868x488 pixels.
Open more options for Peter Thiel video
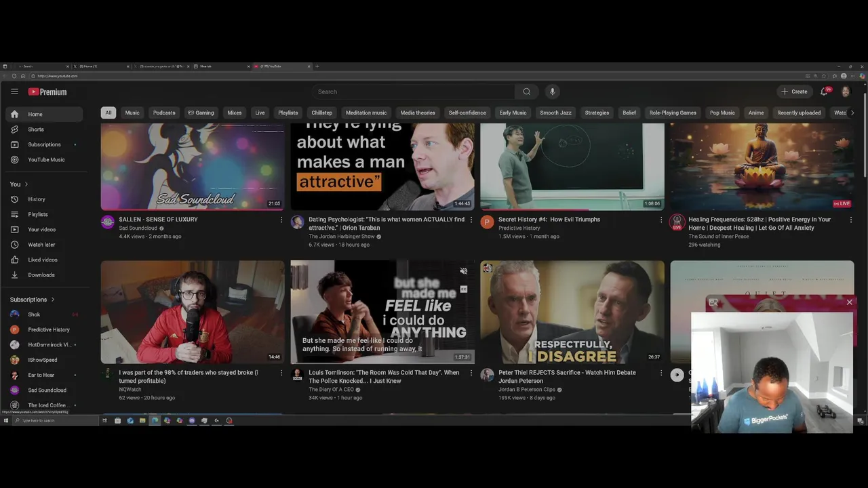click(x=661, y=373)
